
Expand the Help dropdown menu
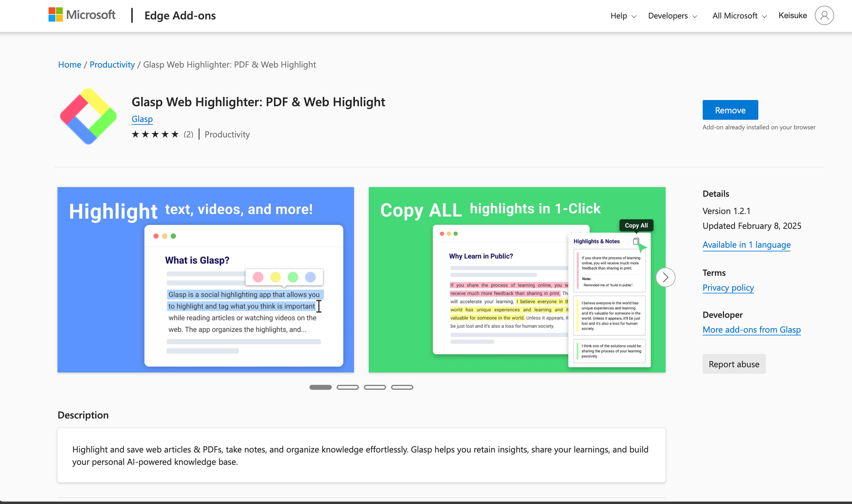(x=623, y=16)
